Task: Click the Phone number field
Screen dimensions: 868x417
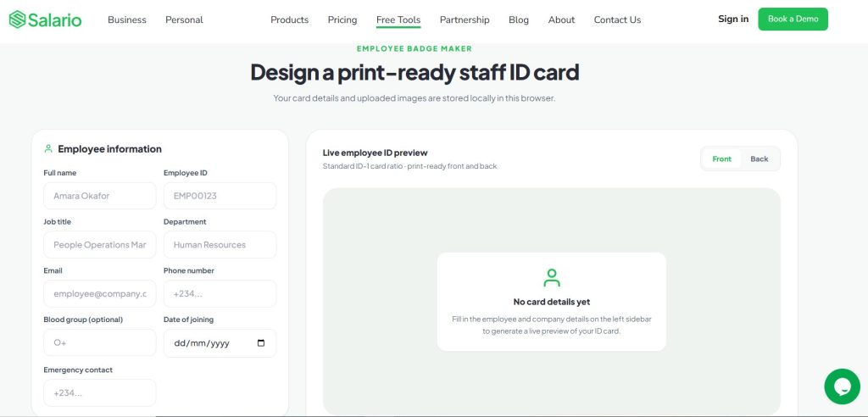Action: click(x=220, y=293)
